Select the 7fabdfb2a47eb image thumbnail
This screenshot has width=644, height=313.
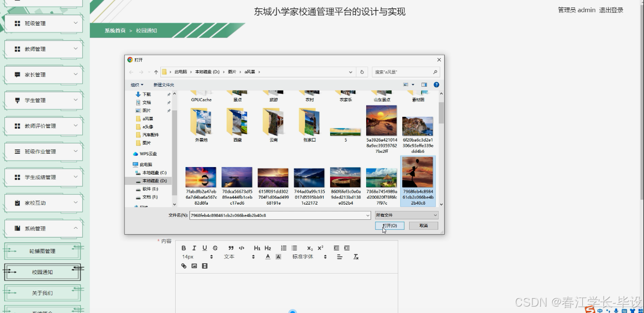click(x=201, y=186)
